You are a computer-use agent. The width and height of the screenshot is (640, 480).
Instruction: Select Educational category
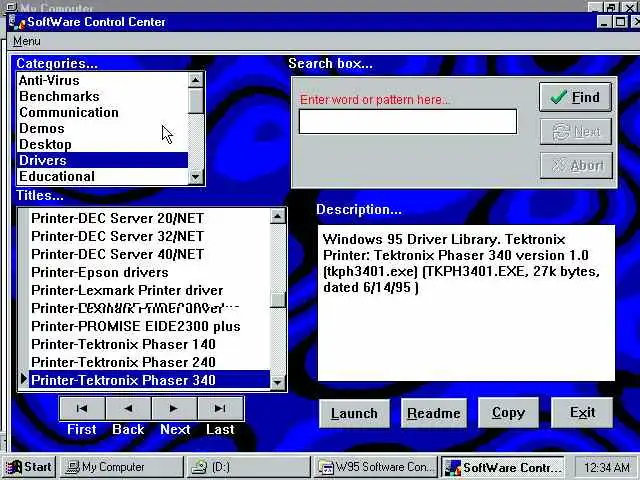(102, 176)
